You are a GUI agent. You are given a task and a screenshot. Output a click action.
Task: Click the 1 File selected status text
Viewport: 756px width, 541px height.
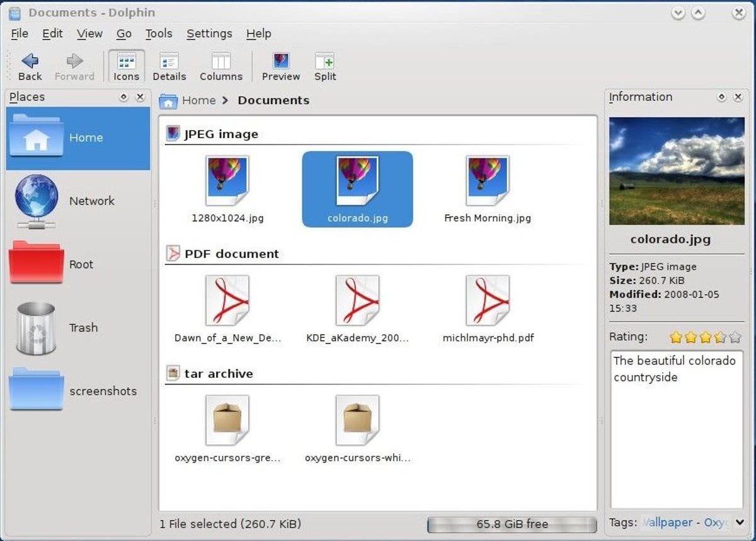(230, 524)
